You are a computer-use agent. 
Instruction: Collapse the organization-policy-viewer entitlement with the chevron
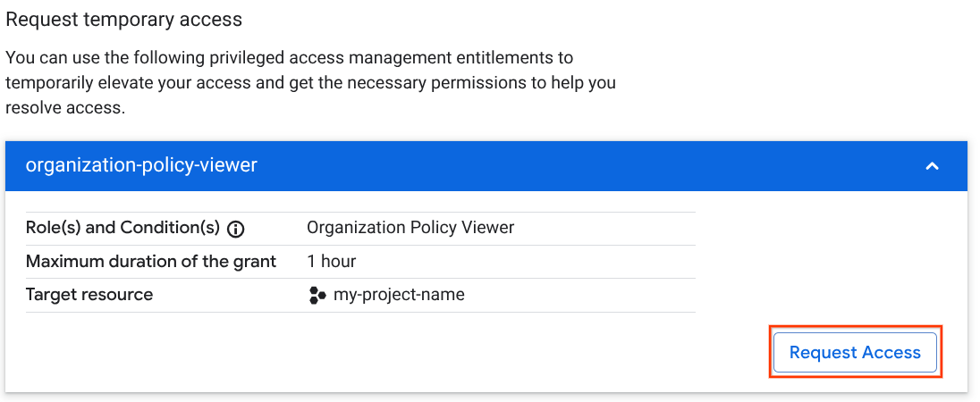[x=932, y=166]
